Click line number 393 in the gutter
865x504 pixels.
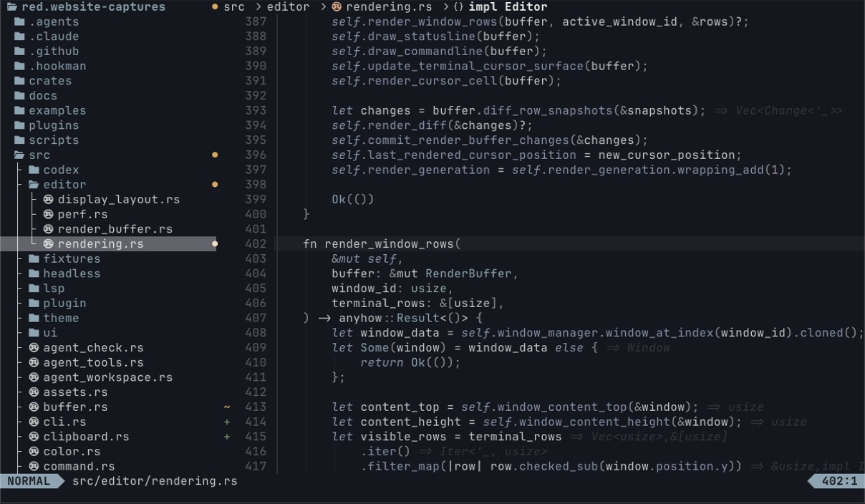click(256, 110)
